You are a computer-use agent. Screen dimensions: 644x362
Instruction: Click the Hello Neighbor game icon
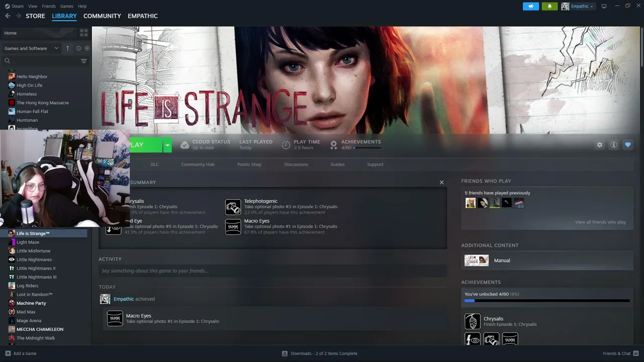click(x=12, y=76)
